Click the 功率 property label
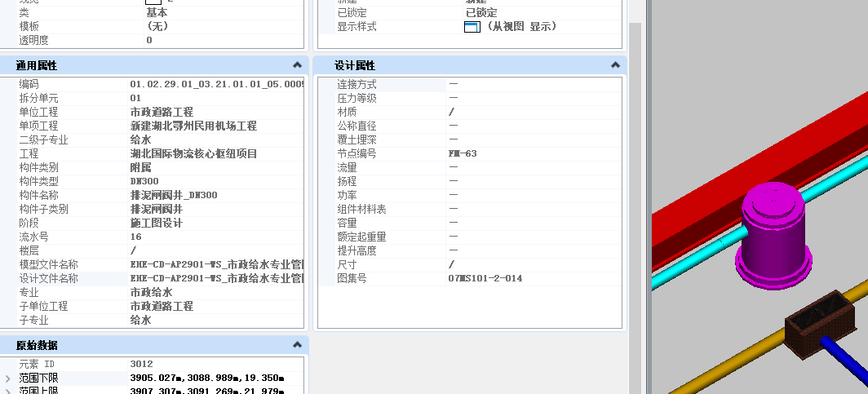This screenshot has width=868, height=394. 347,195
